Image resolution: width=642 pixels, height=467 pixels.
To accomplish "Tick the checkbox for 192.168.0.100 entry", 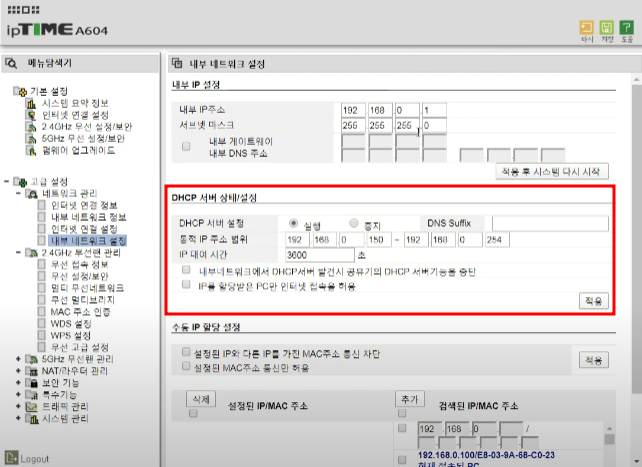I will [x=402, y=460].
